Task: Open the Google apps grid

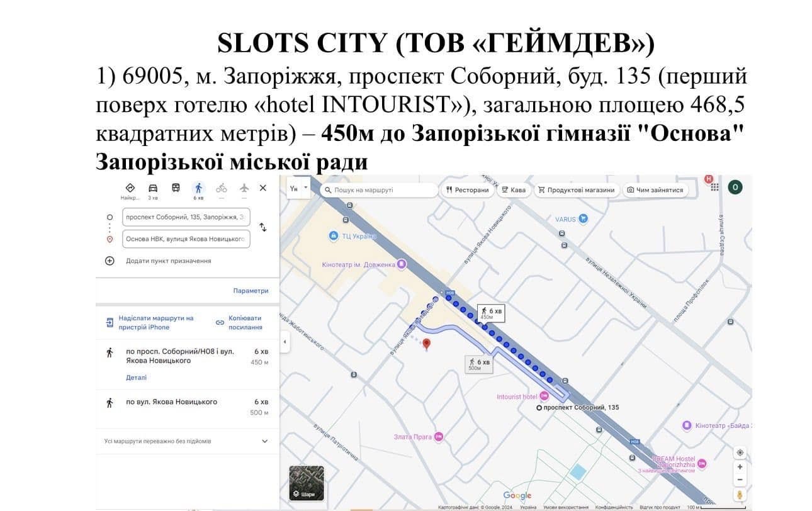Action: click(x=714, y=187)
